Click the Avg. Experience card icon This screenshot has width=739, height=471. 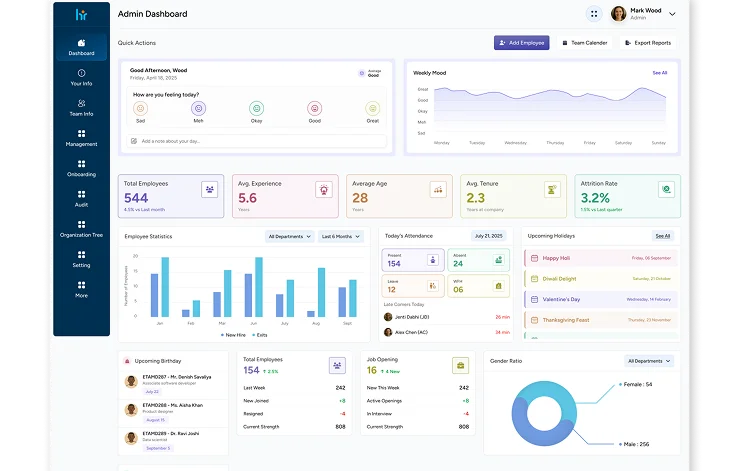coord(324,190)
